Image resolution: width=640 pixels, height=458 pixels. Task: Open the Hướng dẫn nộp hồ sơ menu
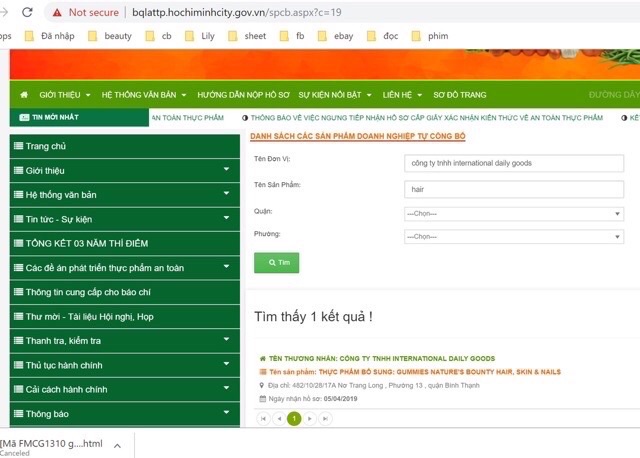click(x=243, y=95)
